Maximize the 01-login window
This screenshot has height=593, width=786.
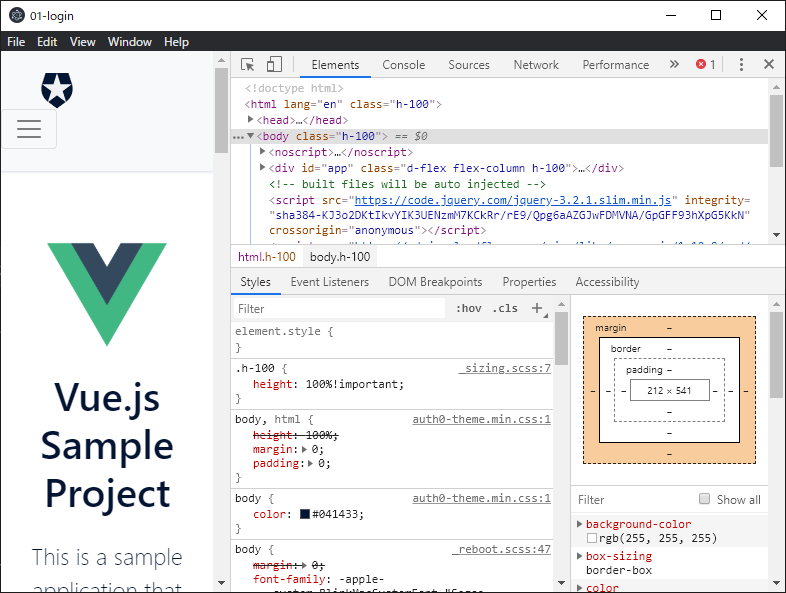pyautogui.click(x=716, y=15)
